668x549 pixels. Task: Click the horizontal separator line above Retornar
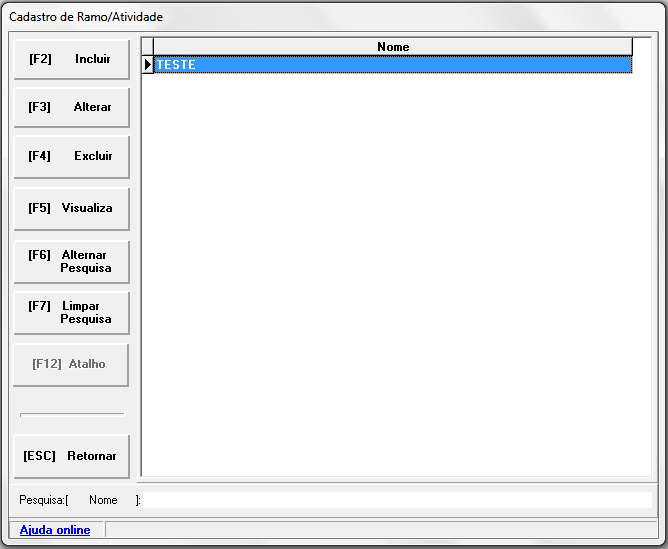click(72, 414)
